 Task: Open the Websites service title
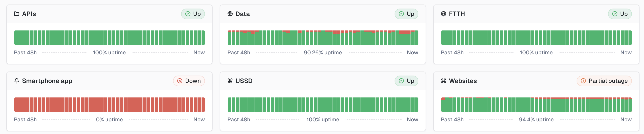(x=463, y=81)
